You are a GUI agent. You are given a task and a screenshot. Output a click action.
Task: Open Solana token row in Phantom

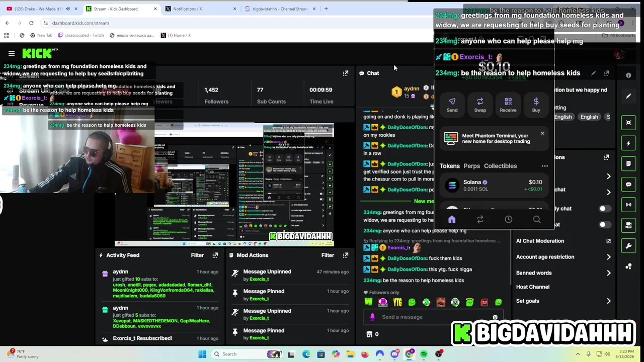[493, 186]
